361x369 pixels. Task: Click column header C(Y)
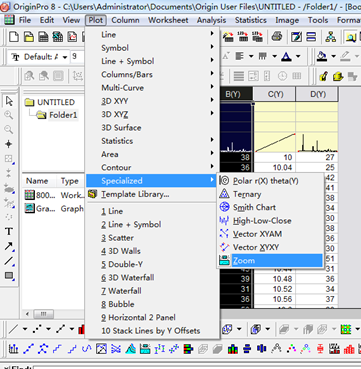pyautogui.click(x=274, y=94)
